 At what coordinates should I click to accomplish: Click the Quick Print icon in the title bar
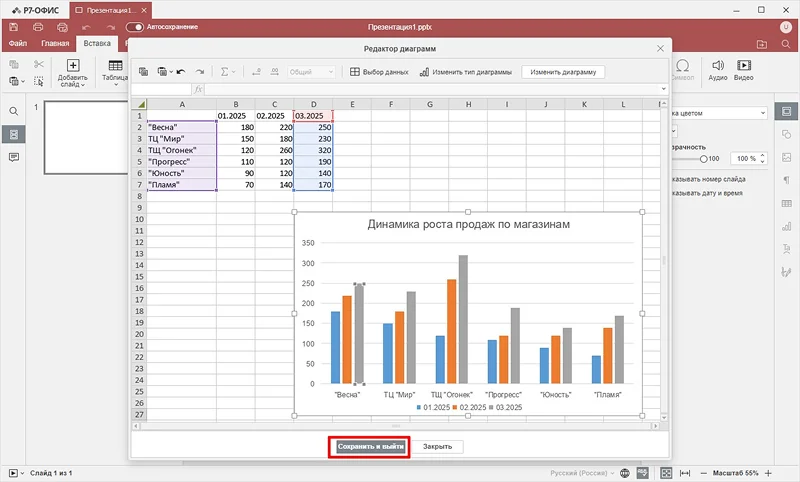(62, 27)
